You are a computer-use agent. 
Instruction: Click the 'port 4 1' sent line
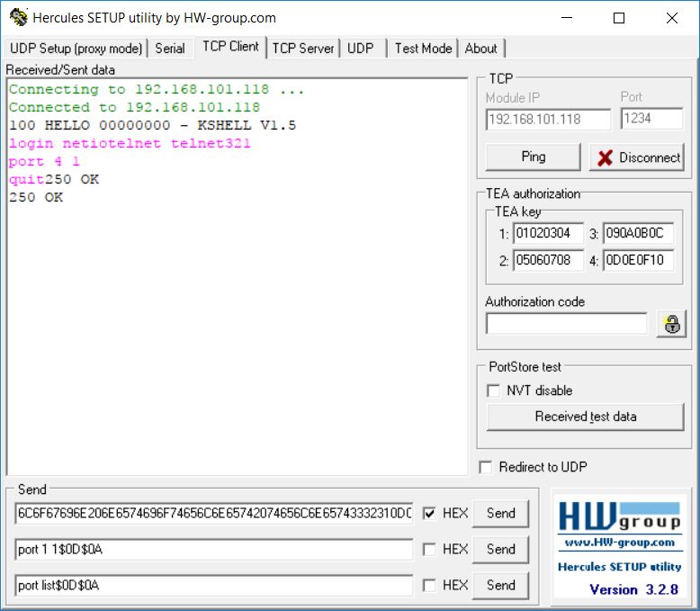(x=44, y=161)
